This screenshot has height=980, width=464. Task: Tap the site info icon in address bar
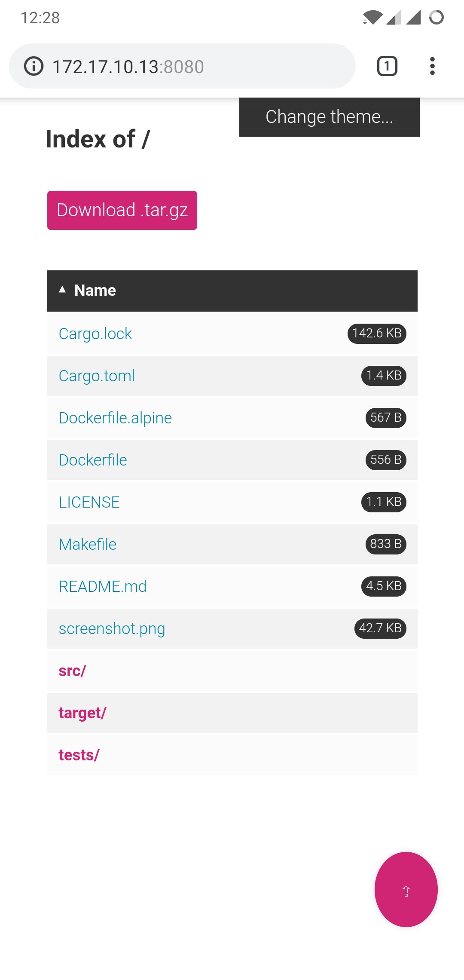tap(34, 66)
